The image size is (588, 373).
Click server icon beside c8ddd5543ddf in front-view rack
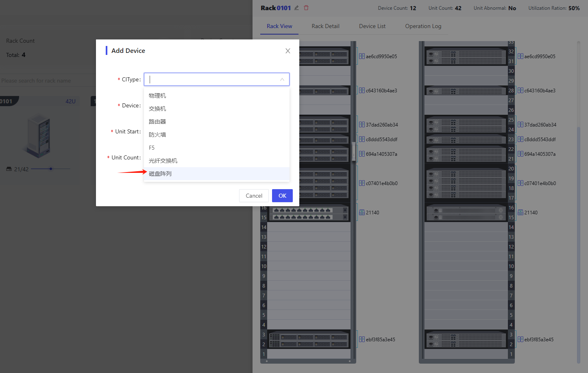tap(362, 140)
